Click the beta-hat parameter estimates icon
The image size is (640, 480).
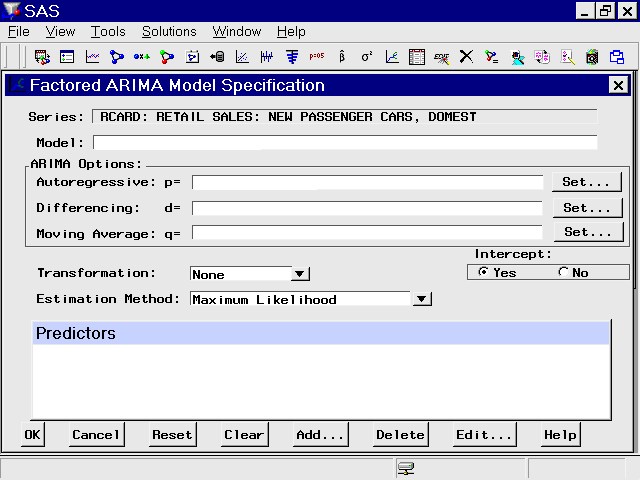[342, 57]
